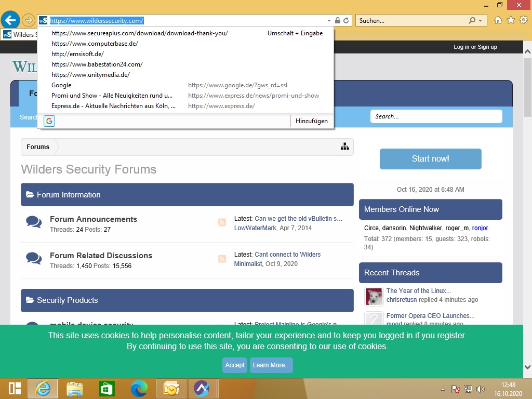Click Forum Related Discussions speech bubble icon
The width and height of the screenshot is (532, 399).
[x=34, y=259]
